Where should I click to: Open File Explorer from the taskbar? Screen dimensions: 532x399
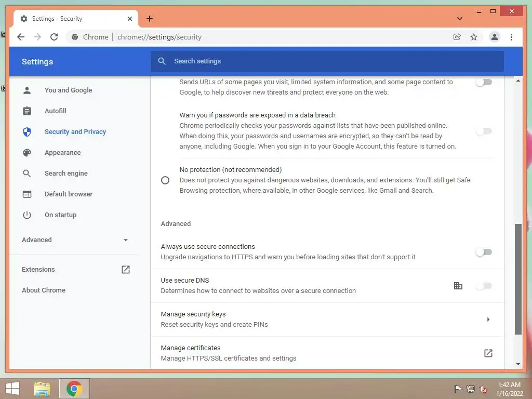click(x=42, y=389)
